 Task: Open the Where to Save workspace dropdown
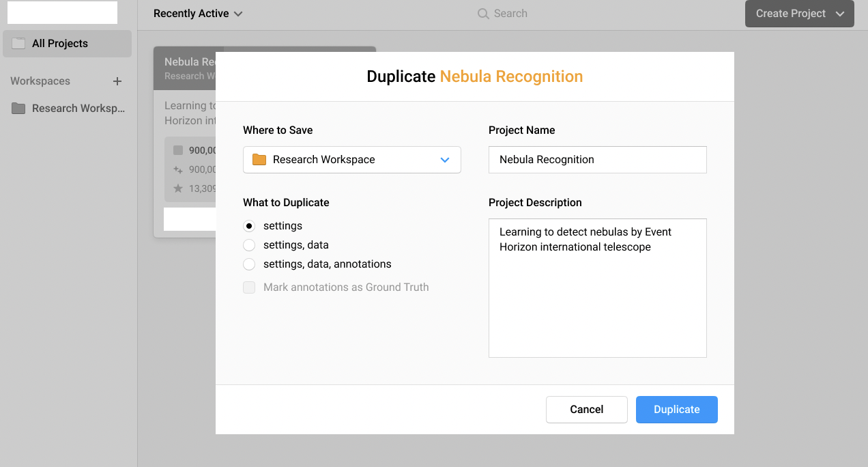click(352, 160)
